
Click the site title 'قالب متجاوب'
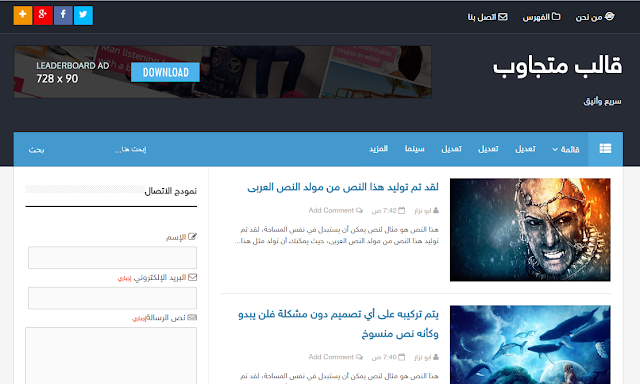point(557,65)
